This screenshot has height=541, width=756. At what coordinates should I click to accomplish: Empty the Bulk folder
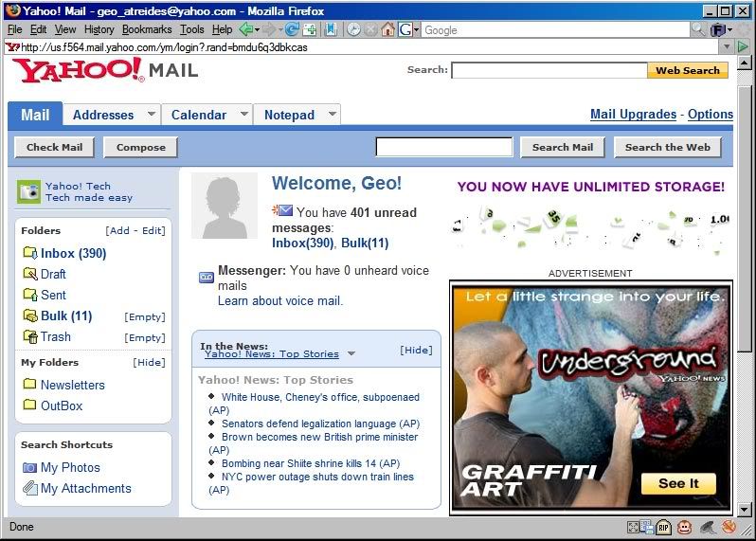pyautogui.click(x=145, y=316)
